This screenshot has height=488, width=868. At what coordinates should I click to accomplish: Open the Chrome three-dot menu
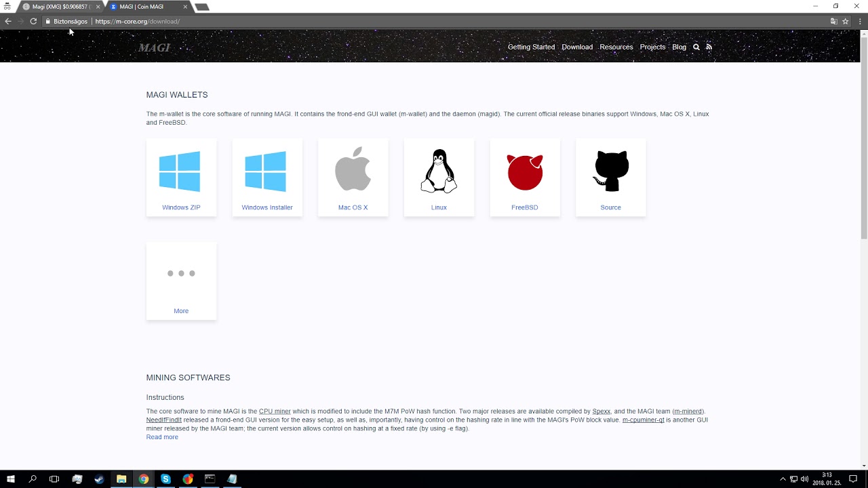click(x=860, y=21)
